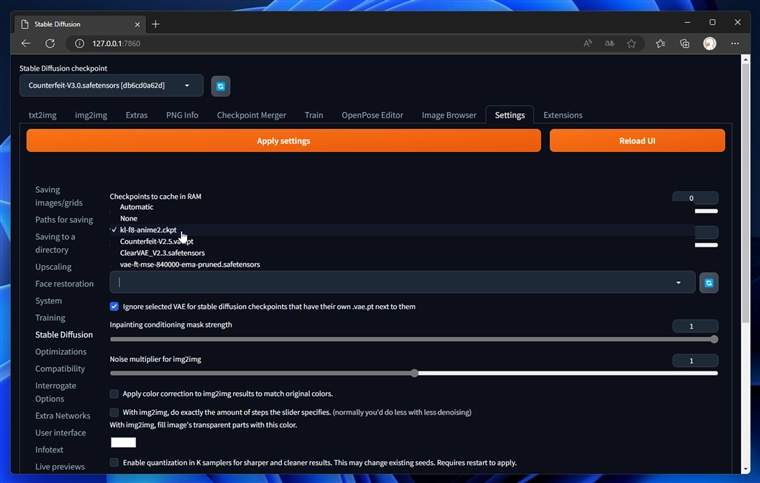Click the browser address bar URL
760x483 pixels.
tap(116, 44)
